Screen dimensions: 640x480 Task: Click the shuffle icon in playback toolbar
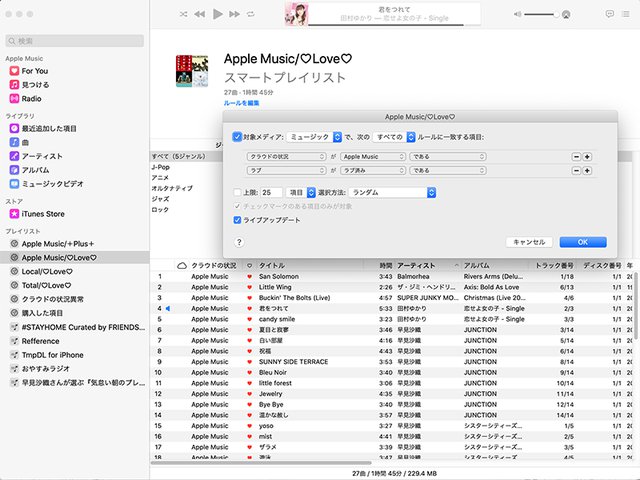click(184, 15)
